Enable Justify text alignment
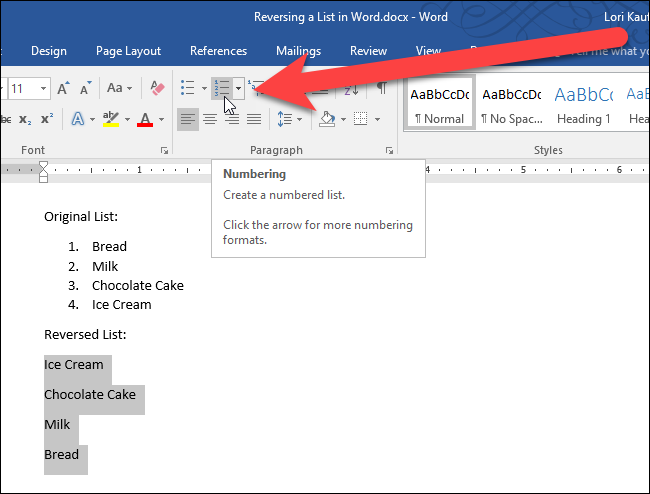Viewport: 650px width, 494px height. pos(254,119)
